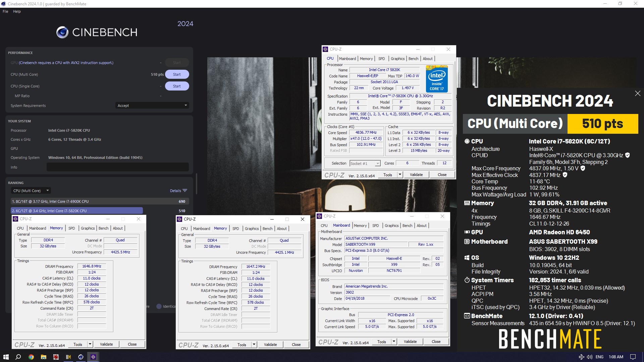
Task: Open the BenchMate (BM) taskbar icon
Action: point(68,357)
